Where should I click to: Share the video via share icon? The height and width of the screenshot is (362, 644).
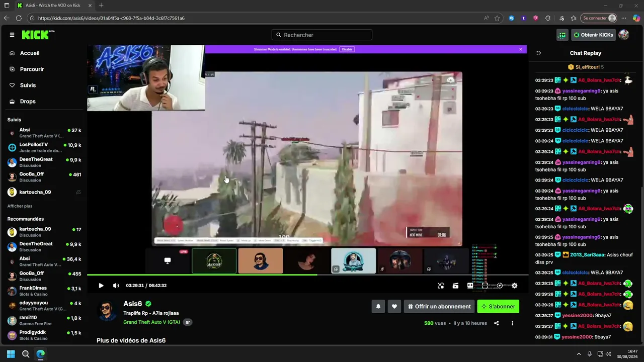pos(497,323)
